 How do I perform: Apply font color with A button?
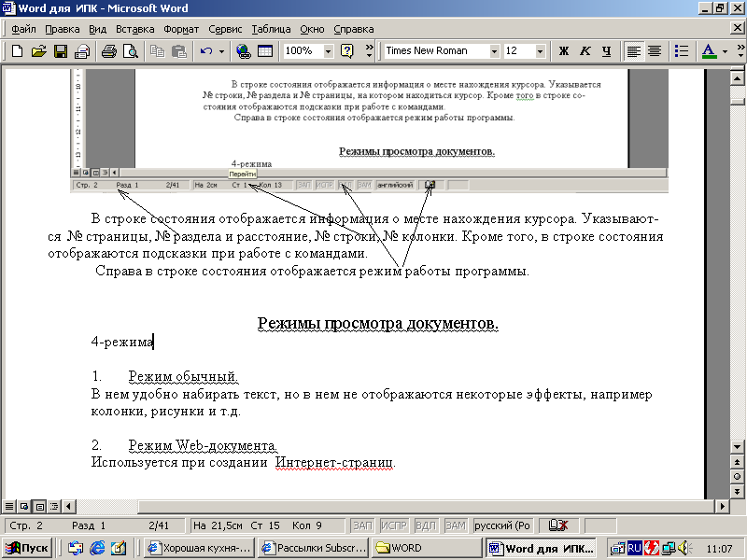(x=709, y=51)
